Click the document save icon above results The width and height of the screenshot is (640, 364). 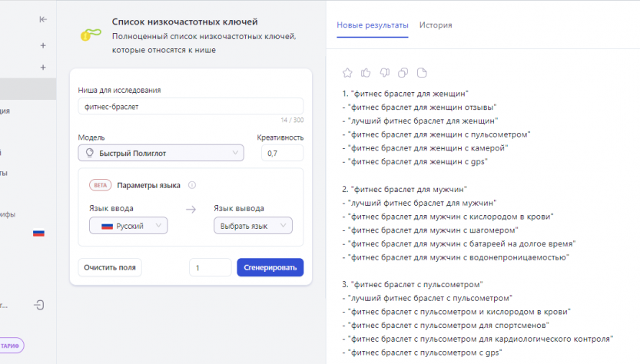click(421, 73)
